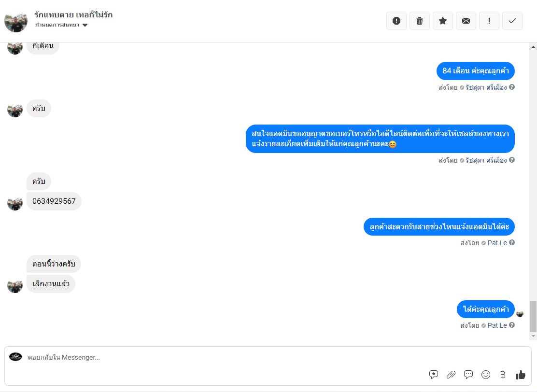This screenshot has width=537, height=392.
Task: Mark conversation unread with envelope icon
Action: pyautogui.click(x=466, y=21)
